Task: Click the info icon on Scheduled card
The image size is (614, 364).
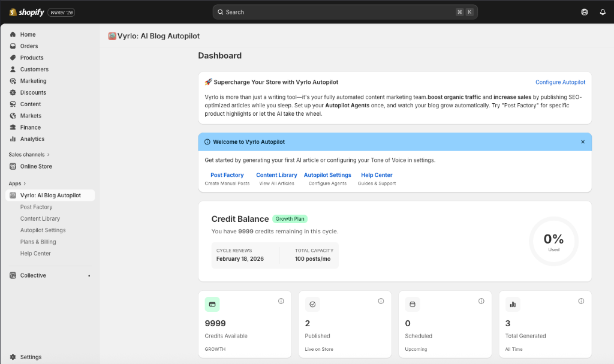Action: point(481,301)
